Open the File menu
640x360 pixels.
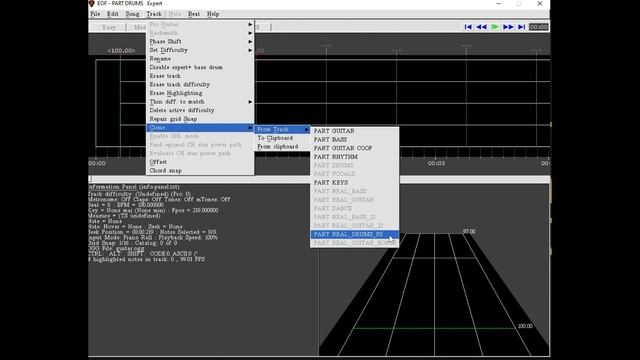click(95, 14)
